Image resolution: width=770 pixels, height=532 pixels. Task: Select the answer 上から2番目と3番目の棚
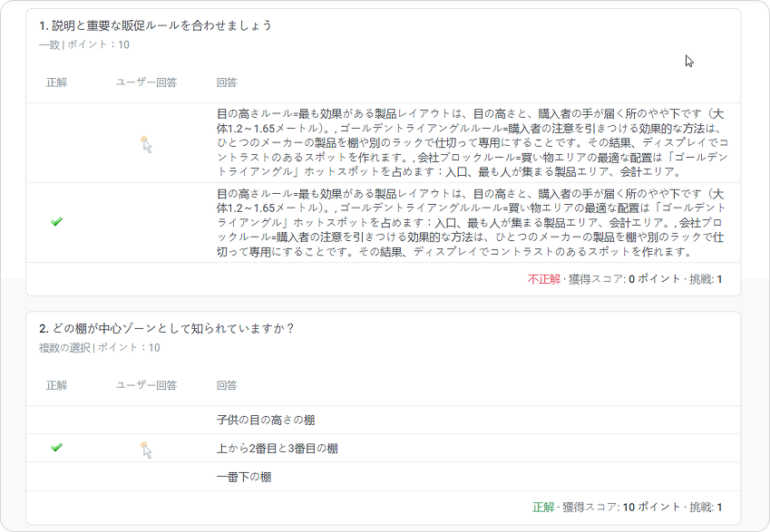click(277, 449)
